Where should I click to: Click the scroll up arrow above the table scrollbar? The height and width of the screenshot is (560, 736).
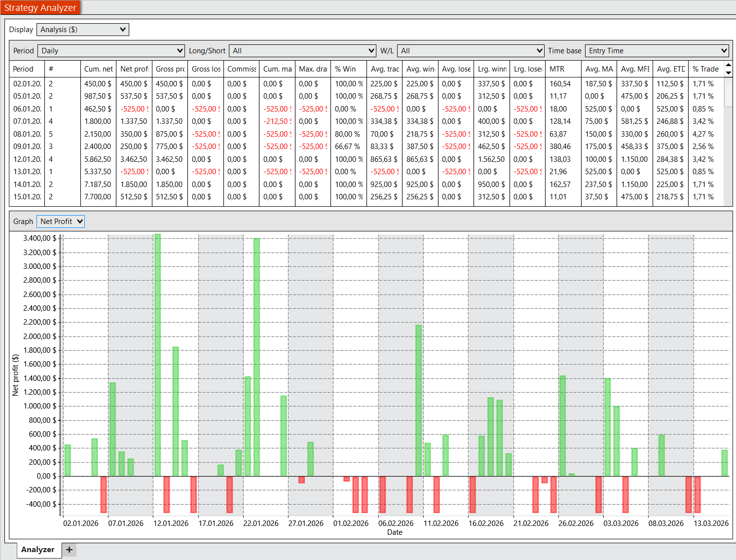pos(728,65)
